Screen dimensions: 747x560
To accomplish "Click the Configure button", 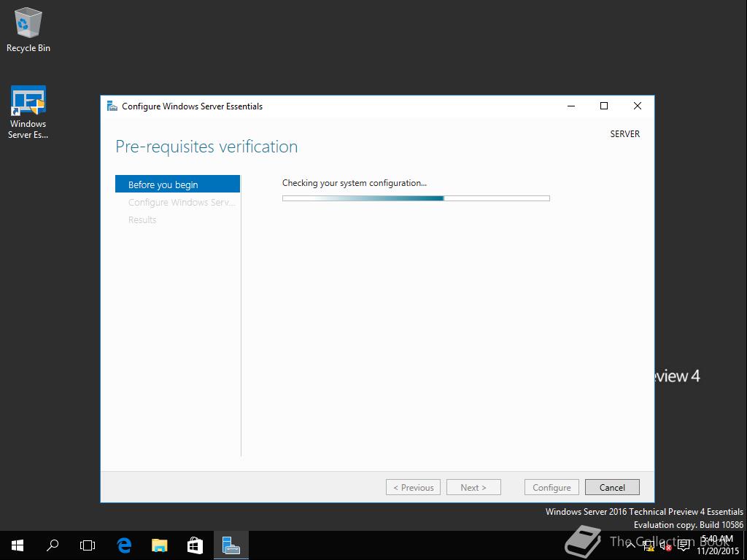I will (x=551, y=487).
